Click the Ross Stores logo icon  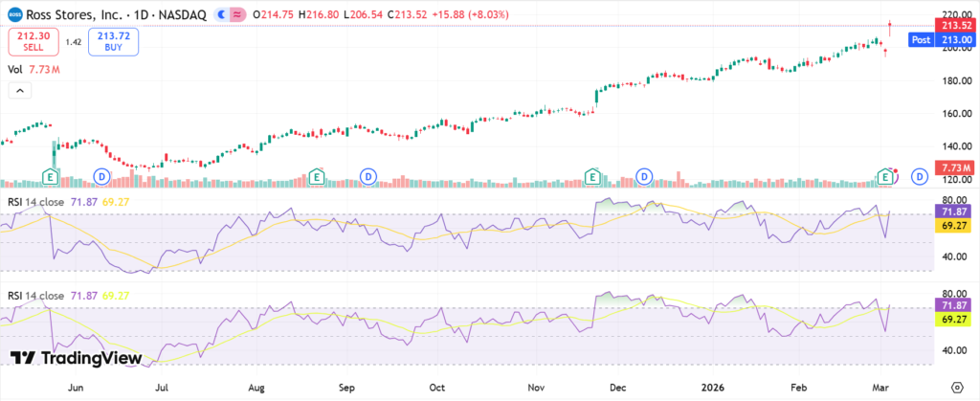point(11,16)
